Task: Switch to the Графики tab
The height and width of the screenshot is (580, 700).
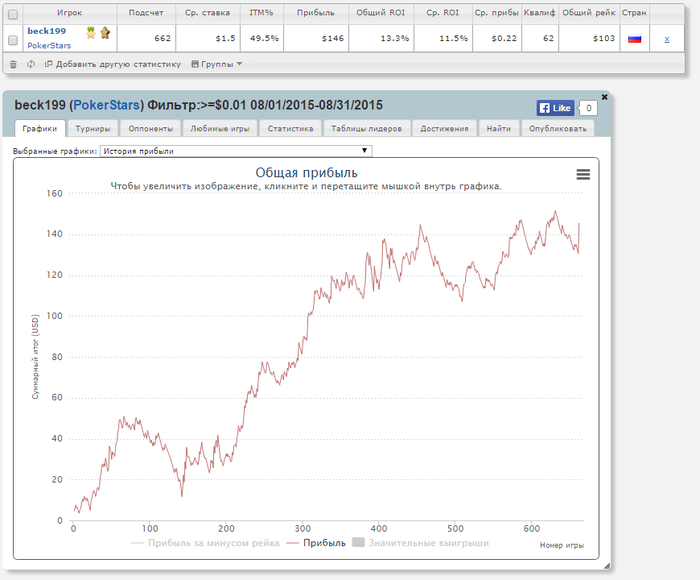Action: click(x=40, y=129)
